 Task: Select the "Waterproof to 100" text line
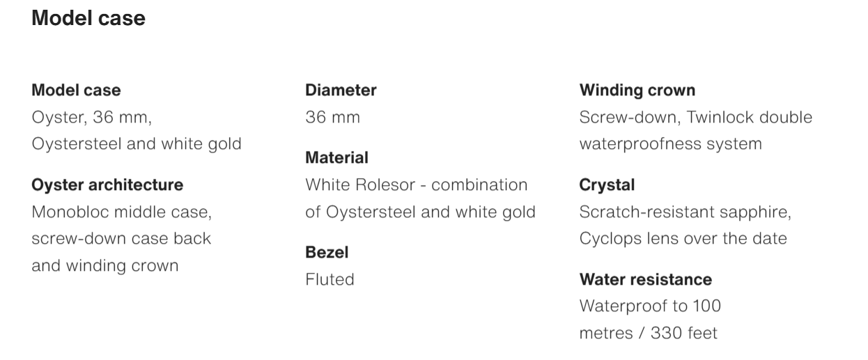click(650, 306)
